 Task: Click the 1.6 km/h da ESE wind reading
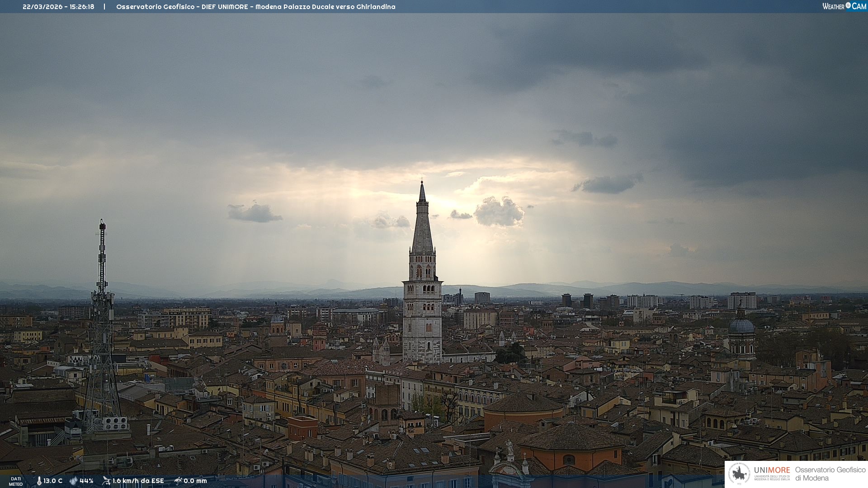pos(138,481)
